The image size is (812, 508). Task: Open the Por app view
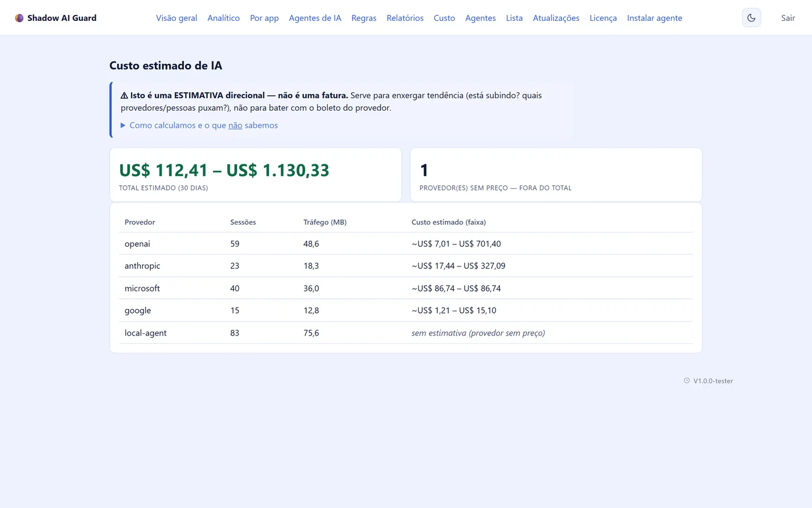[x=264, y=18]
